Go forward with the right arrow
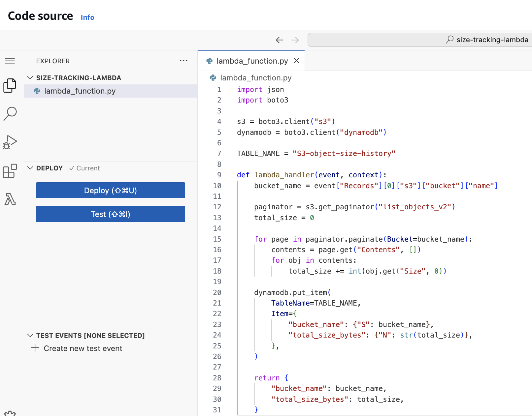Viewport: 532px width, 416px height. (x=295, y=40)
